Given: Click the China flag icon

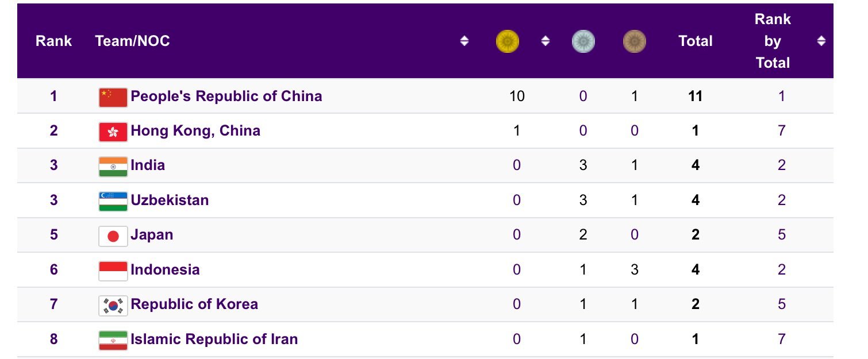Looking at the screenshot, I should 113,96.
